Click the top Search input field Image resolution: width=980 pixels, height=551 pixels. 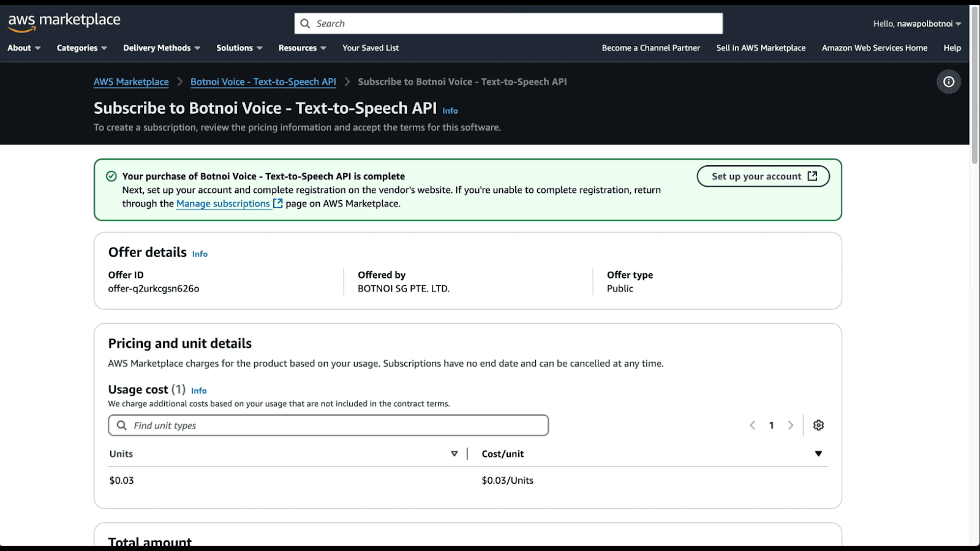coord(508,23)
